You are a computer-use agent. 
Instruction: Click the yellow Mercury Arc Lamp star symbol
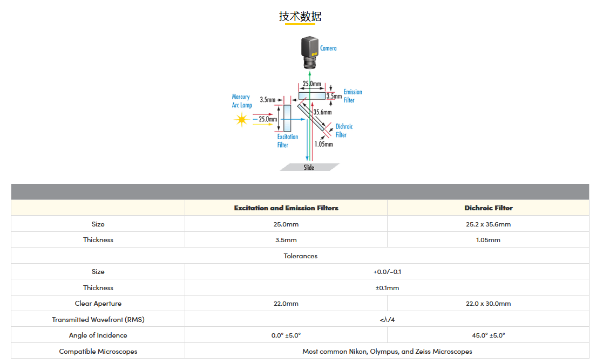point(240,120)
